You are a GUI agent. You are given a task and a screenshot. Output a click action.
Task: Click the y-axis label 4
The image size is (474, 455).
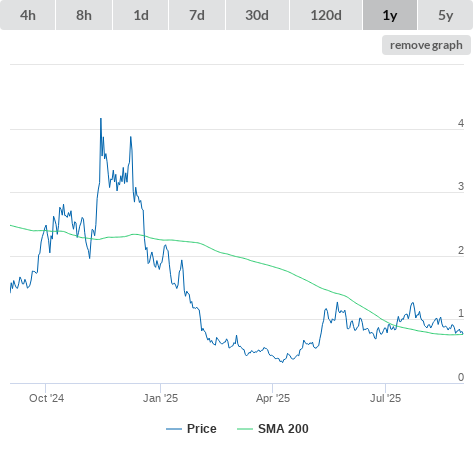461,123
